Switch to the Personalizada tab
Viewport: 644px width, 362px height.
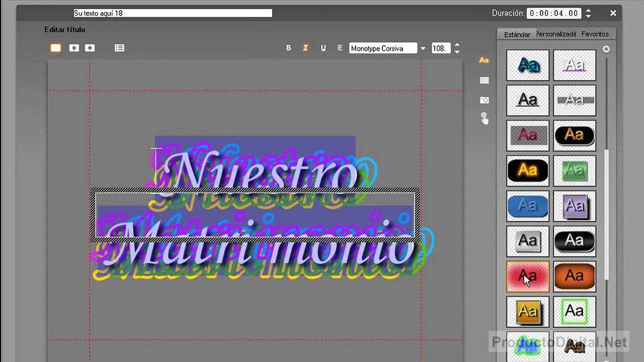556,34
